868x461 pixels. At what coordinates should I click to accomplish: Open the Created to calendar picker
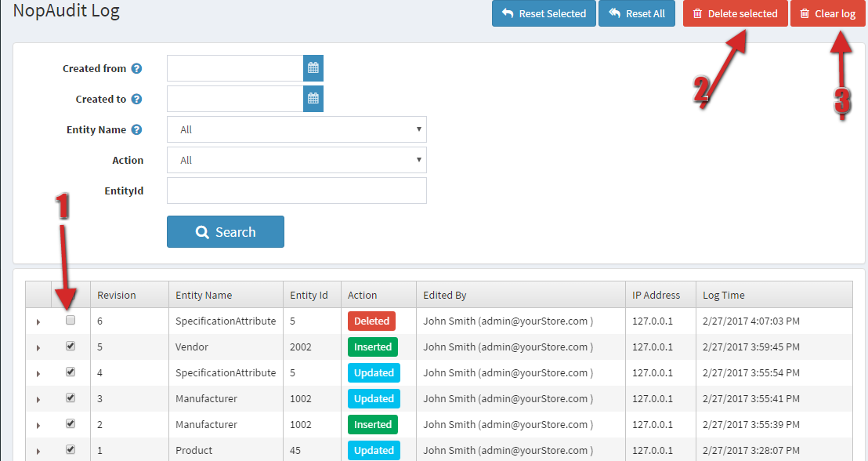[313, 99]
